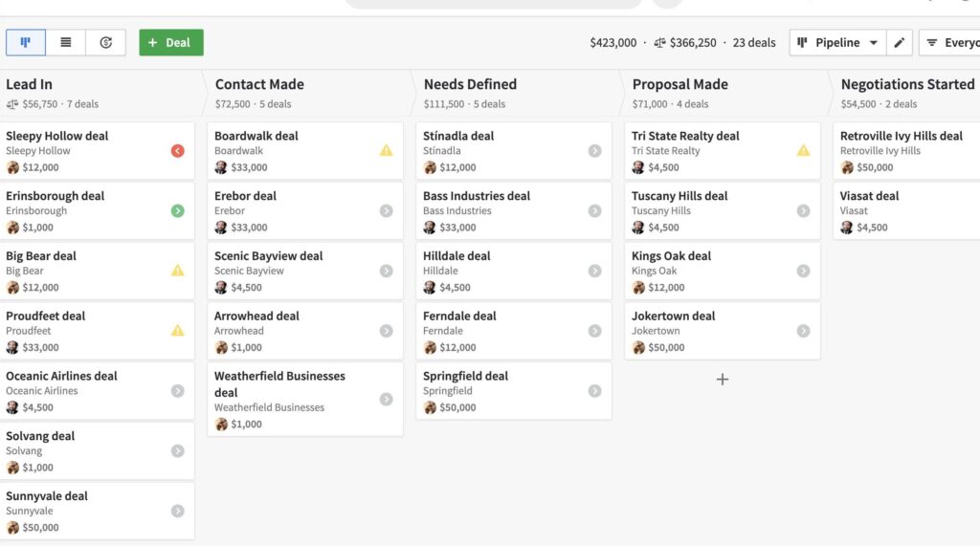Click red overdue icon on Sleepy Hollow deal
This screenshot has height=546, width=980.
pos(177,150)
